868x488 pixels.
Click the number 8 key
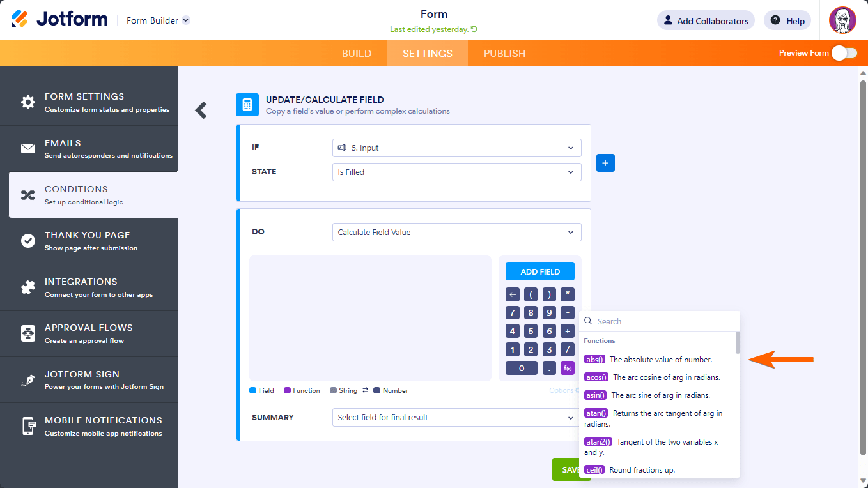pos(531,313)
